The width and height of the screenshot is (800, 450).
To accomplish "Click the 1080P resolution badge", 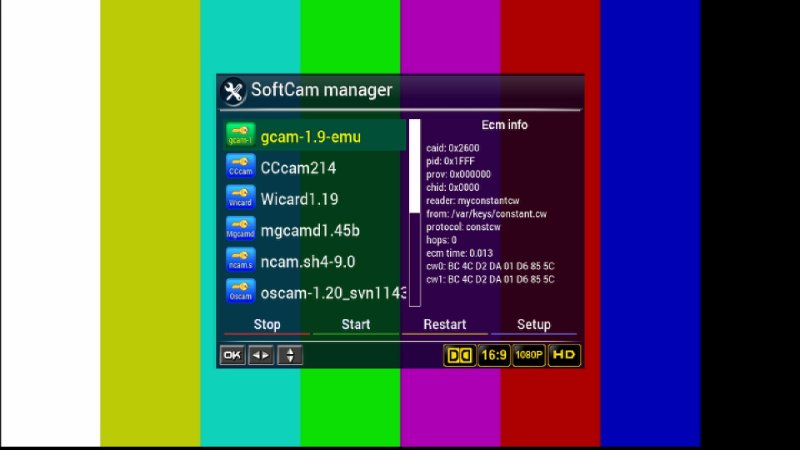I will click(528, 355).
